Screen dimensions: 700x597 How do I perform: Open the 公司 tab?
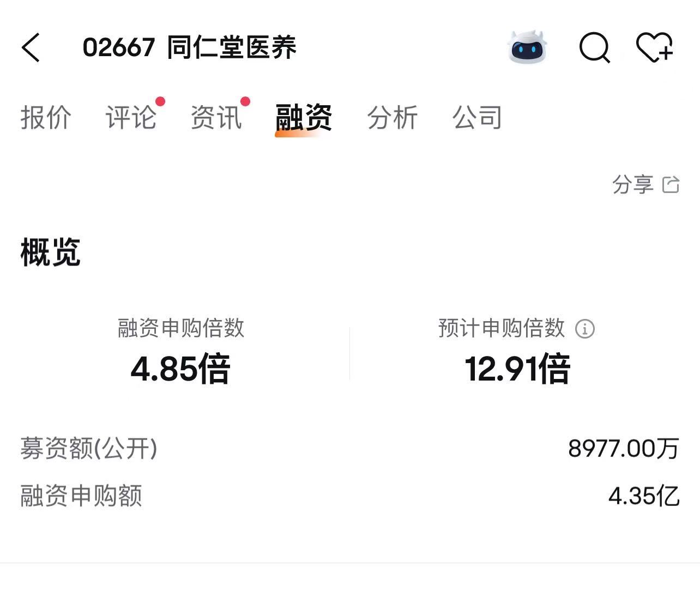[x=478, y=117]
